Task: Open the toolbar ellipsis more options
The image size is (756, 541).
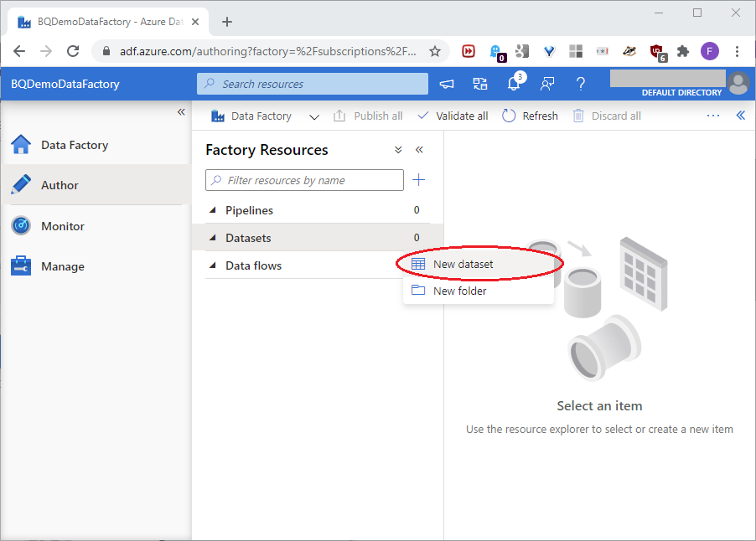Action: click(x=713, y=116)
